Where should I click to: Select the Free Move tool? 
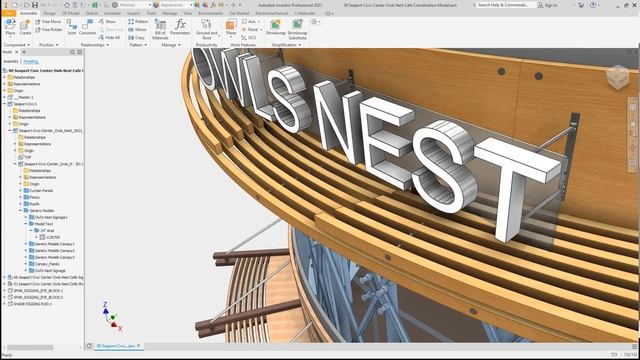(48, 22)
